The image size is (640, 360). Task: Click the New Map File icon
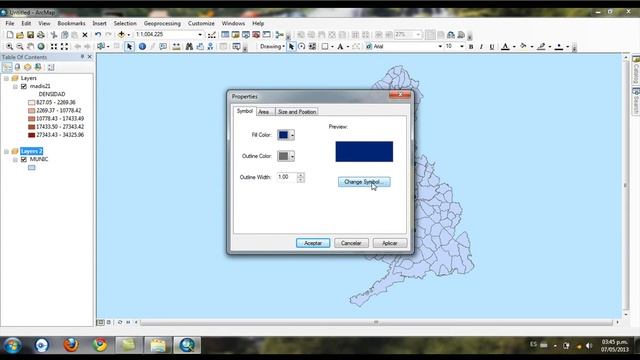click(x=10, y=35)
